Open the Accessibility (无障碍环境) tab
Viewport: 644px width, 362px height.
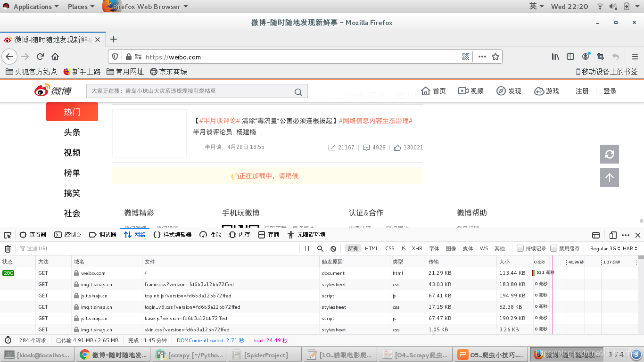(306, 235)
